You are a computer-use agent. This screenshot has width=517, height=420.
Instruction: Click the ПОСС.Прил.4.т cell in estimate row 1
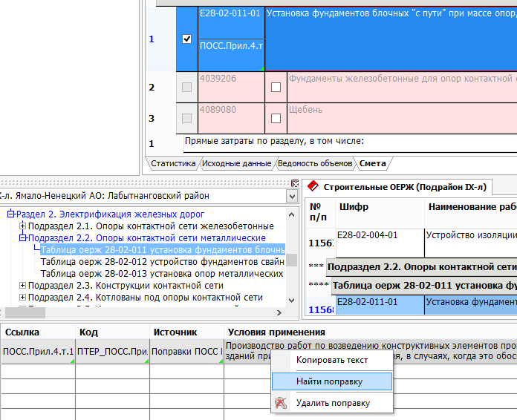click(231, 55)
